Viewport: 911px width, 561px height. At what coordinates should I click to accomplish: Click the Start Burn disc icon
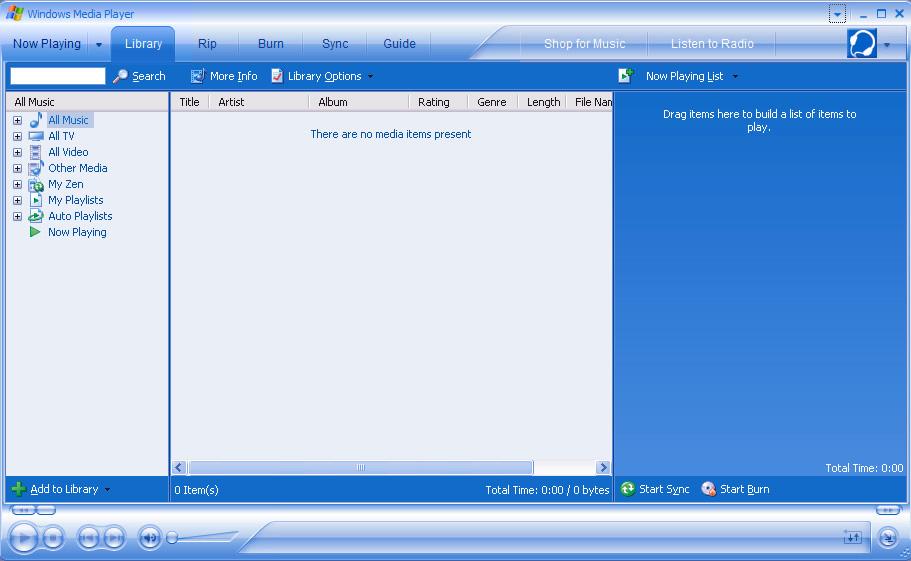(708, 489)
